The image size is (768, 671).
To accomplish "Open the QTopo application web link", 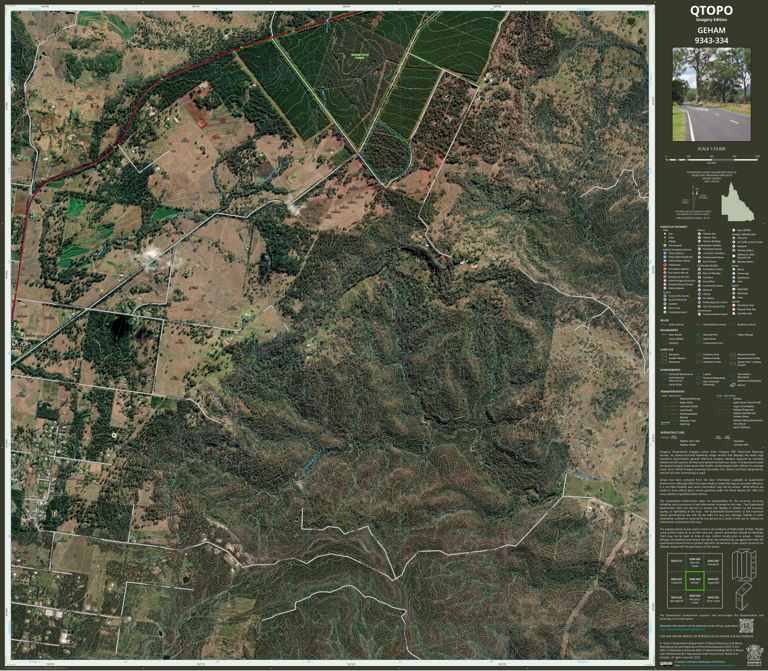I will (682, 629).
